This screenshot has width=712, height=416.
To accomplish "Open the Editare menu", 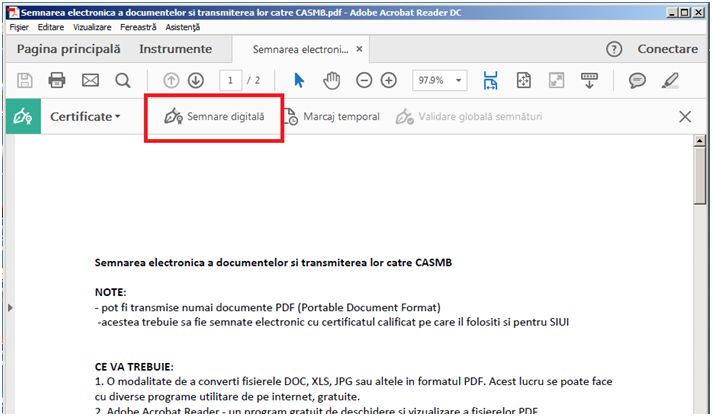I will coord(50,27).
